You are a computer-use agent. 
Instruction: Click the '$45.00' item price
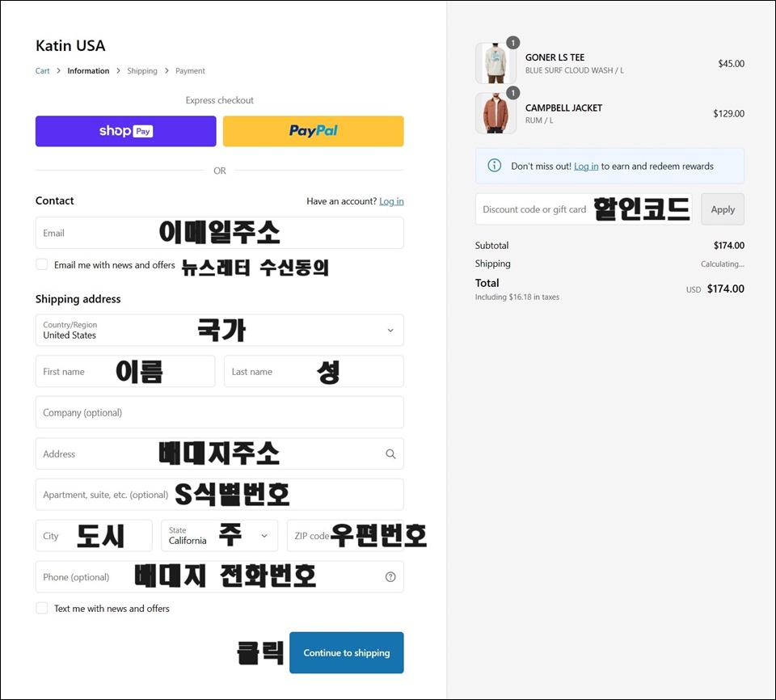pyautogui.click(x=731, y=63)
